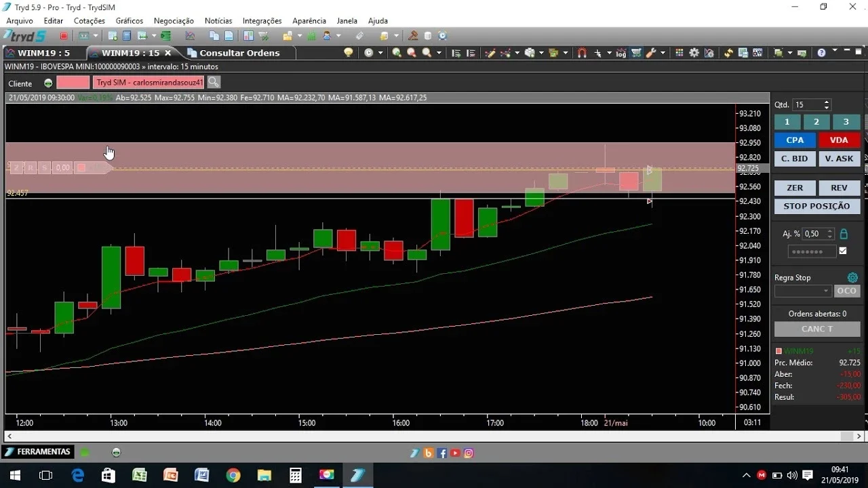Click the gear settings icon in chart toolbar

coord(694,52)
